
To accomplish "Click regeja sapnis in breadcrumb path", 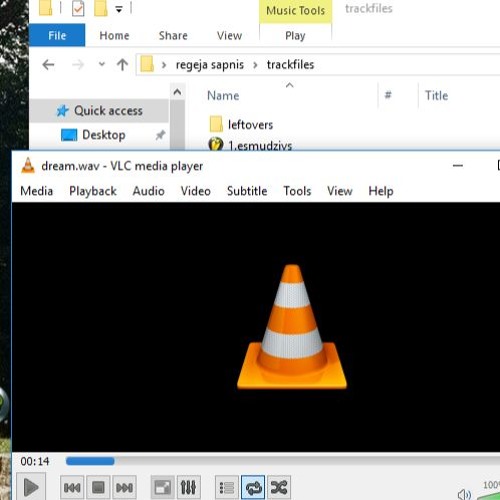I will 210,65.
